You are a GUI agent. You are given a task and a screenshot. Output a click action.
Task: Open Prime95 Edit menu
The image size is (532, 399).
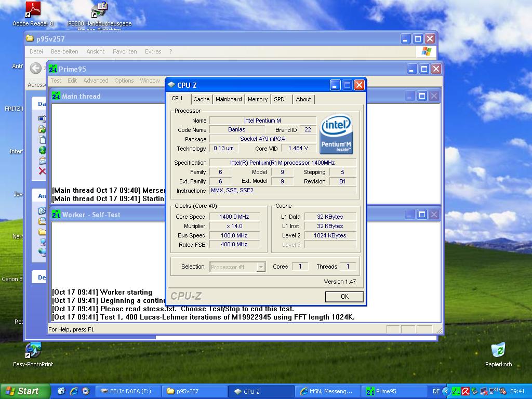72,81
